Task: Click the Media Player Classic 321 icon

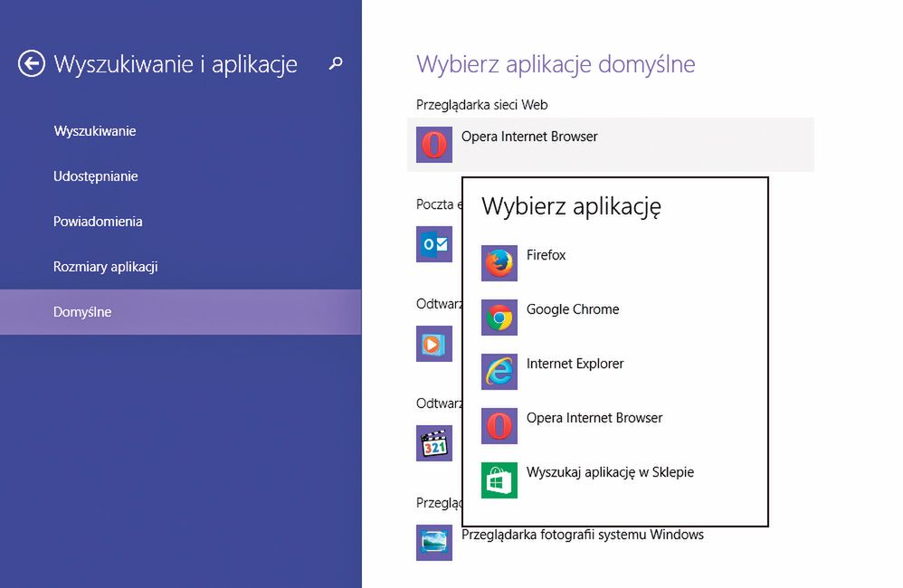Action: 434,443
